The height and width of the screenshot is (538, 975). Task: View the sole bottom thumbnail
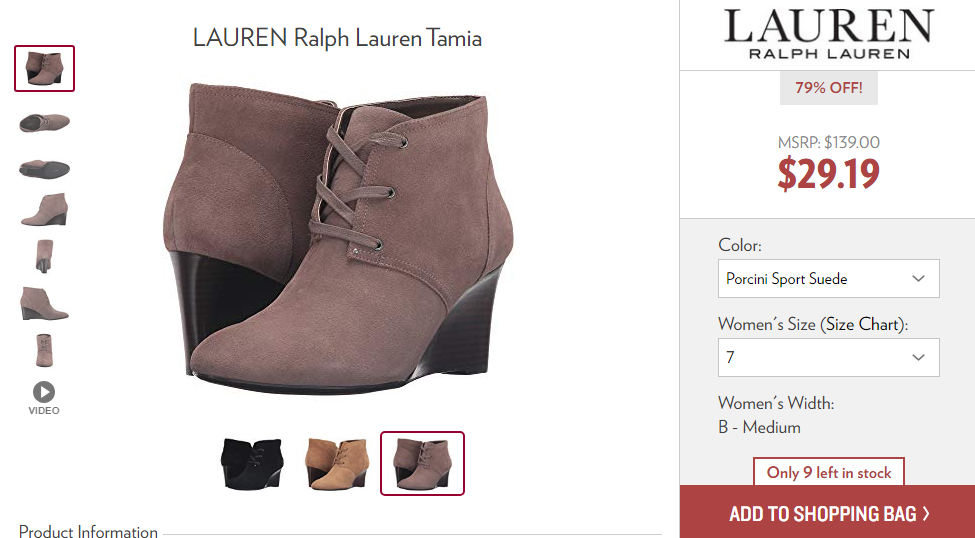(x=45, y=169)
